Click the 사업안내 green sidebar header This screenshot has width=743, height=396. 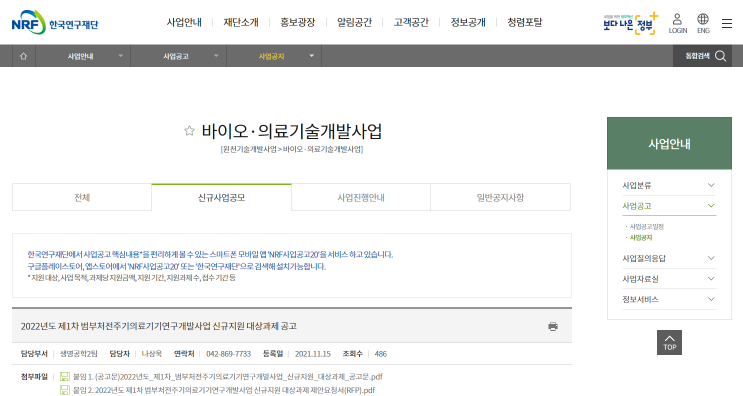tap(669, 144)
